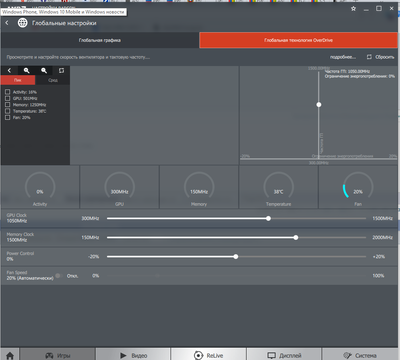Click the Memory 150MHz gauge
This screenshot has width=400, height=360.
point(199,188)
